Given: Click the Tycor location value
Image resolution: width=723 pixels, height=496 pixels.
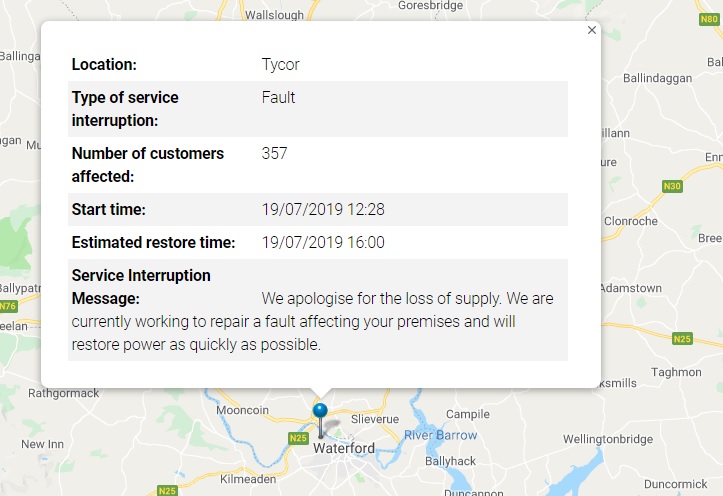Looking at the screenshot, I should click(x=281, y=65).
